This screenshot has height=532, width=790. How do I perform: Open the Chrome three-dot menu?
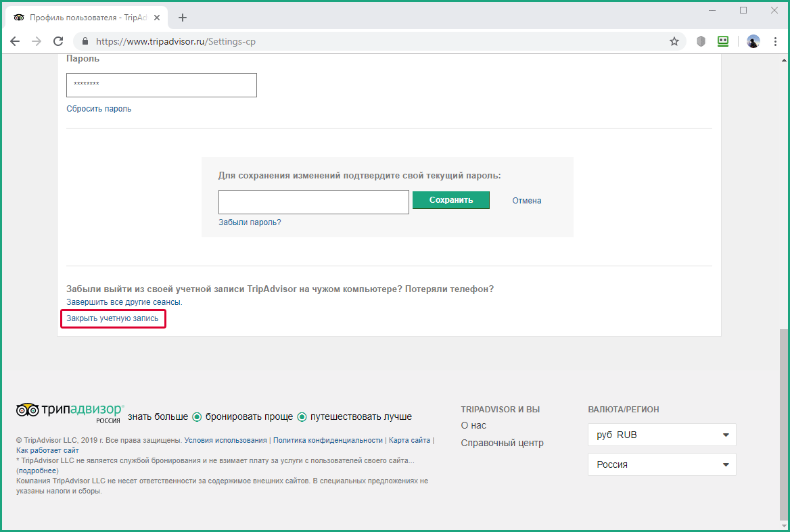775,41
